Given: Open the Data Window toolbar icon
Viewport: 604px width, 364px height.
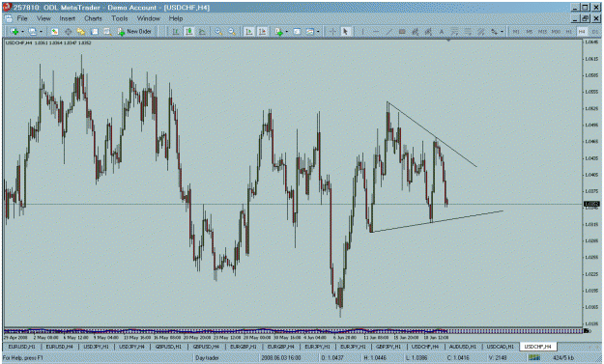Looking at the screenshot, I should pos(68,32).
